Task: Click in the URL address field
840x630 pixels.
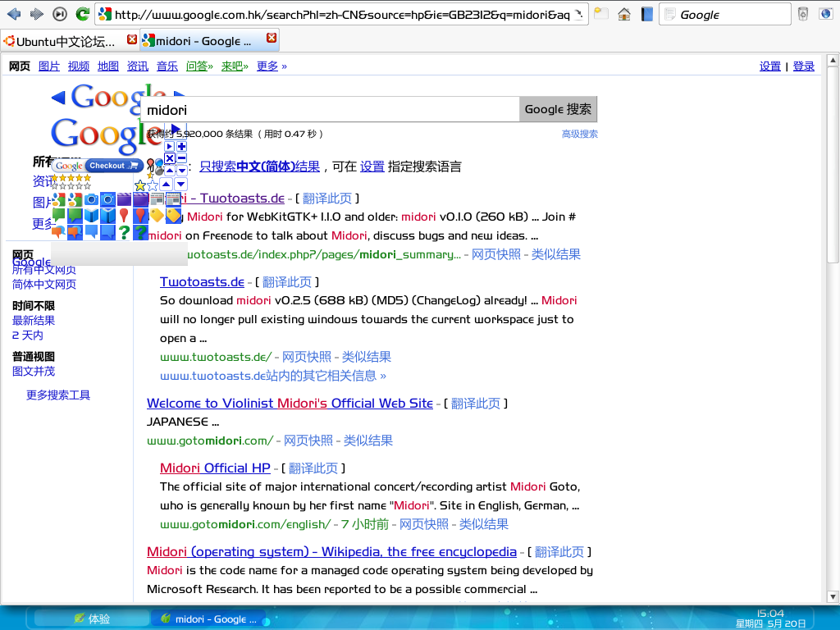Action: pos(342,15)
